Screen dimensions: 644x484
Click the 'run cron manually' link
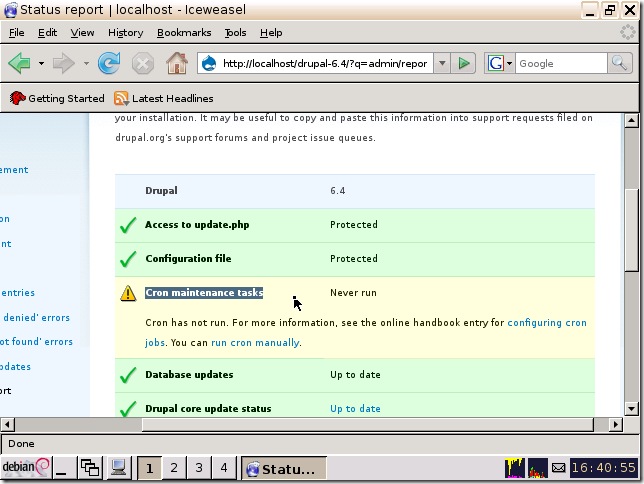pyautogui.click(x=255, y=343)
